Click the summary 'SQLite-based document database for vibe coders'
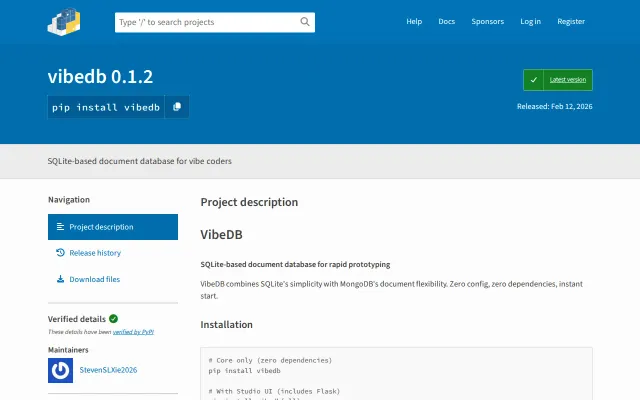This screenshot has height=400, width=640. tap(140, 161)
